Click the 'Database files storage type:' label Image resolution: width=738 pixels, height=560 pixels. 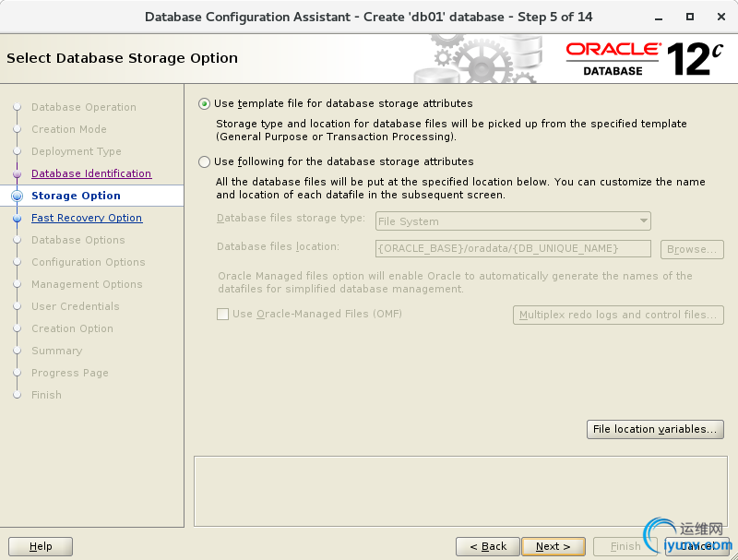click(x=291, y=219)
